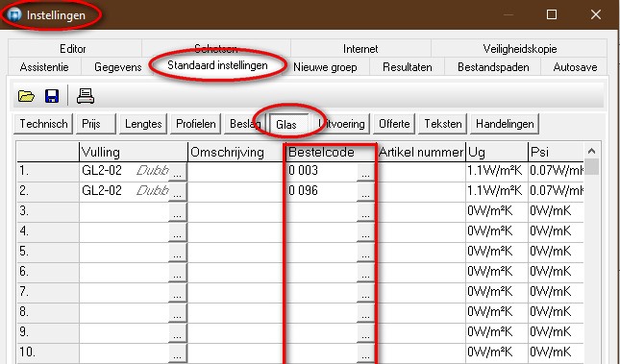Click the open folder icon
620x364 pixels.
point(26,96)
